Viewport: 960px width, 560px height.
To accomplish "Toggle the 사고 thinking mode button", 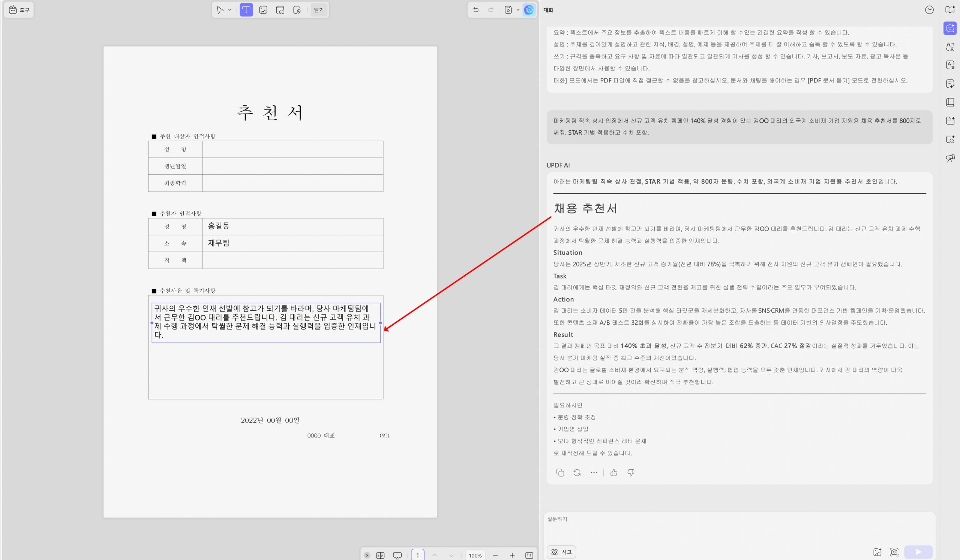I will 561,552.
